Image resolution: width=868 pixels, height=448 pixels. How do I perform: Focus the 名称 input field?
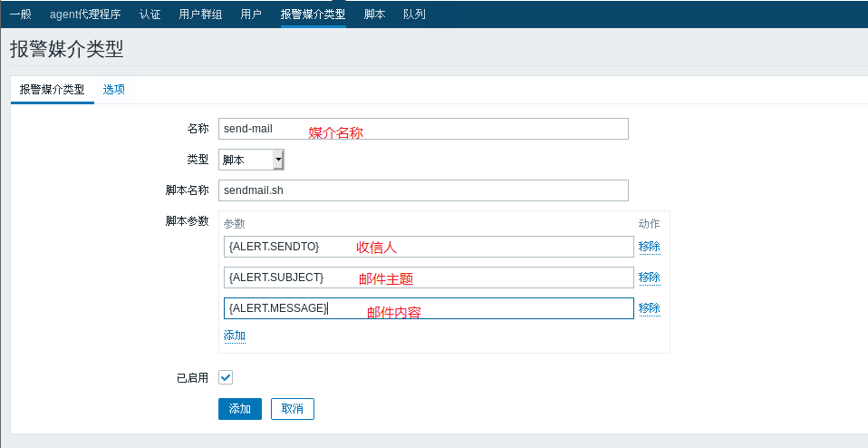pos(423,129)
